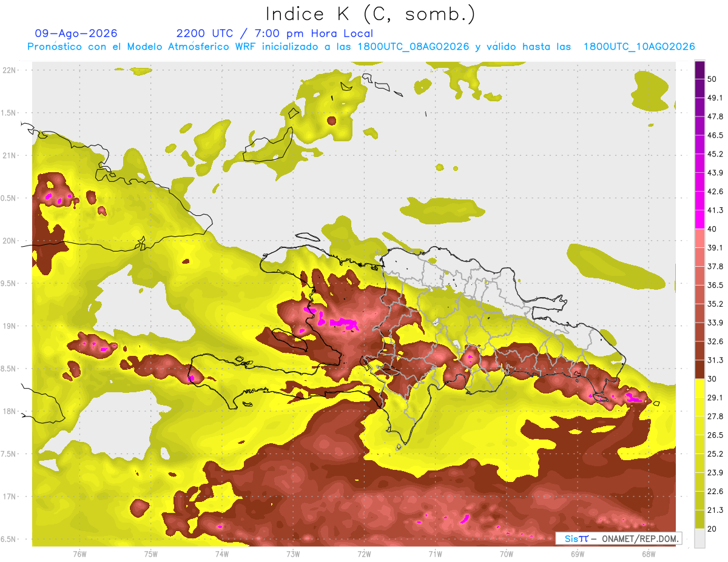Click the colorbar value 43.9
Image resolution: width=728 pixels, height=562 pixels.
point(715,173)
